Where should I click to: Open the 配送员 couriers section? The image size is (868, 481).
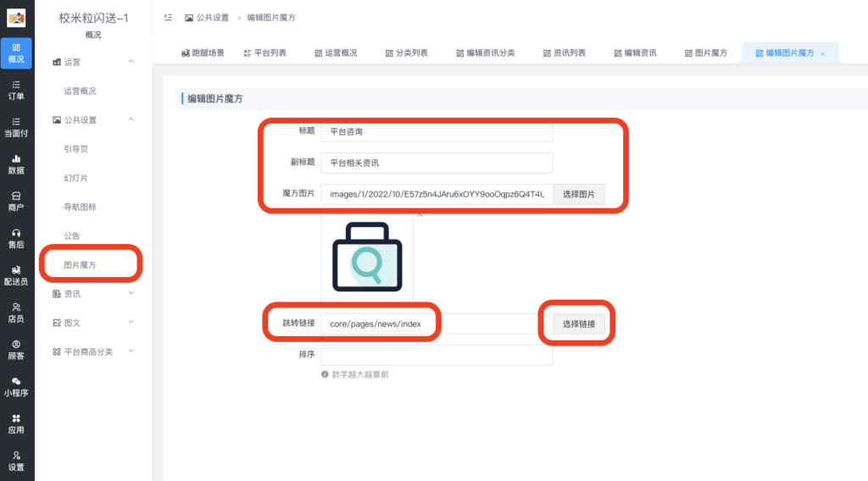[x=16, y=275]
